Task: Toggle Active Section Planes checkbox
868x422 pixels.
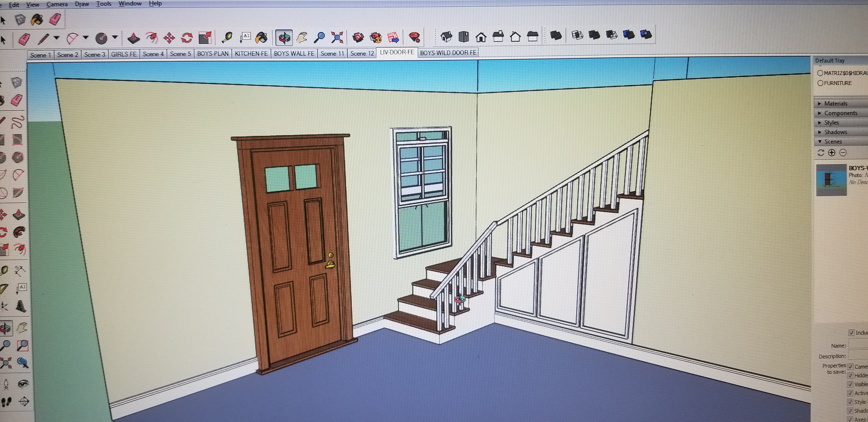Action: coord(850,393)
